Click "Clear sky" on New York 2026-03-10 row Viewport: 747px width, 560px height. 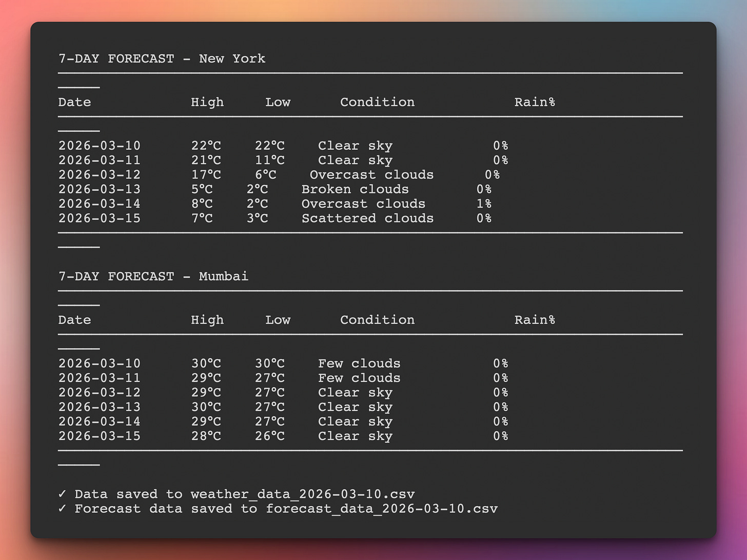click(x=355, y=146)
